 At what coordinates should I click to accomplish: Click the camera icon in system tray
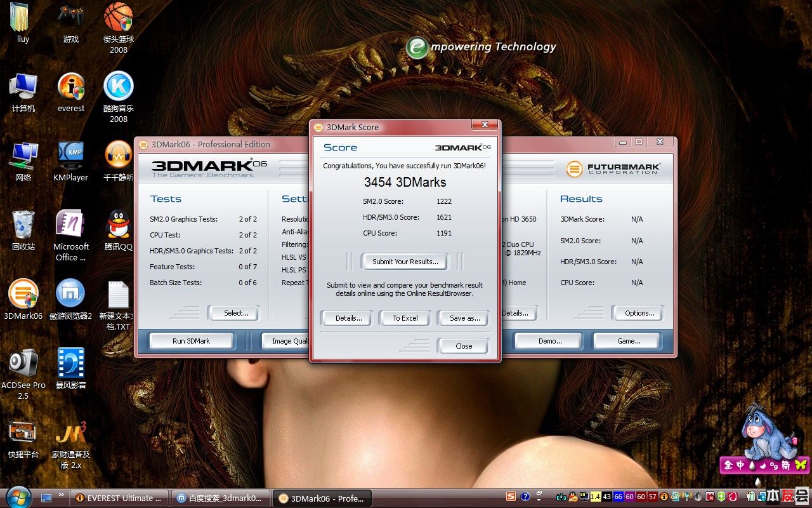pos(561,497)
